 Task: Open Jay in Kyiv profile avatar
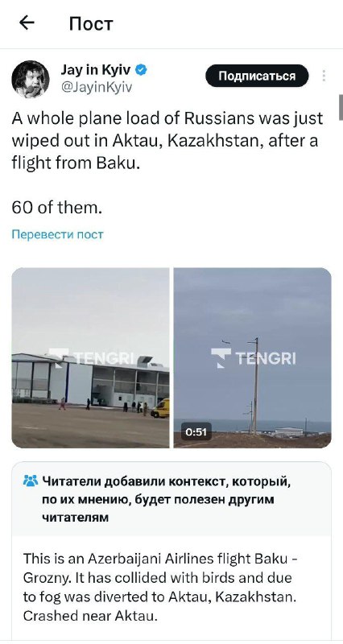coord(31,79)
